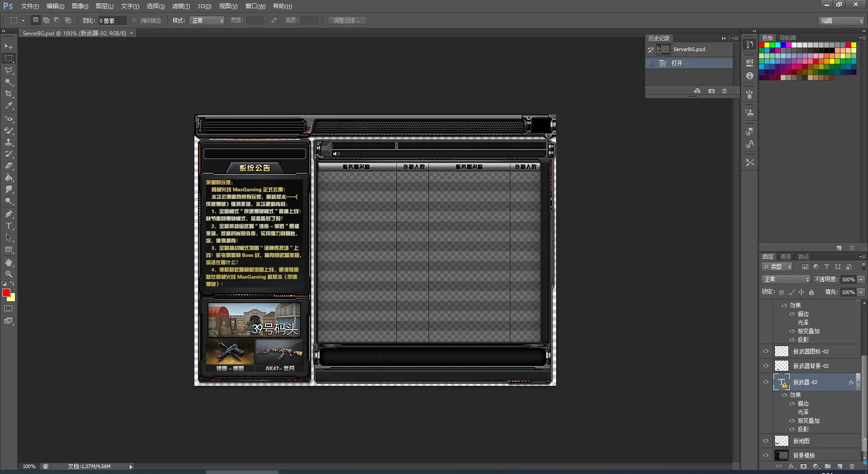Open the 滤镜 menu

pos(180,6)
